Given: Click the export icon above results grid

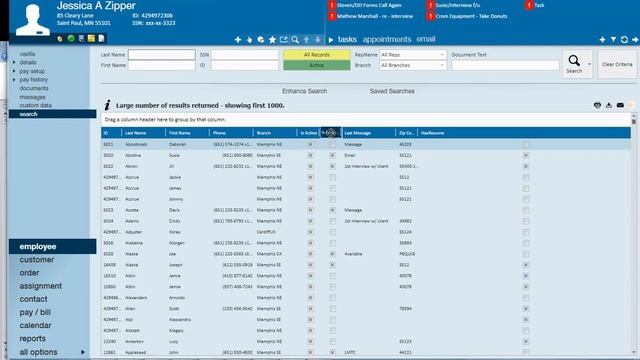Looking at the screenshot, I should tap(609, 105).
